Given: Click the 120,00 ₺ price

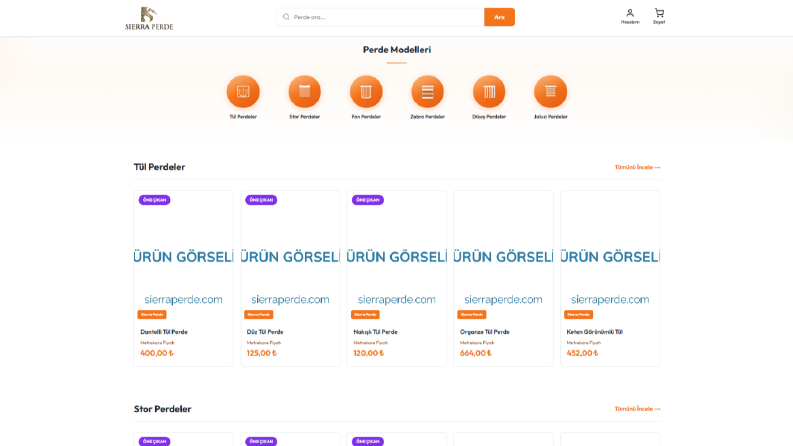Looking at the screenshot, I should coord(369,353).
